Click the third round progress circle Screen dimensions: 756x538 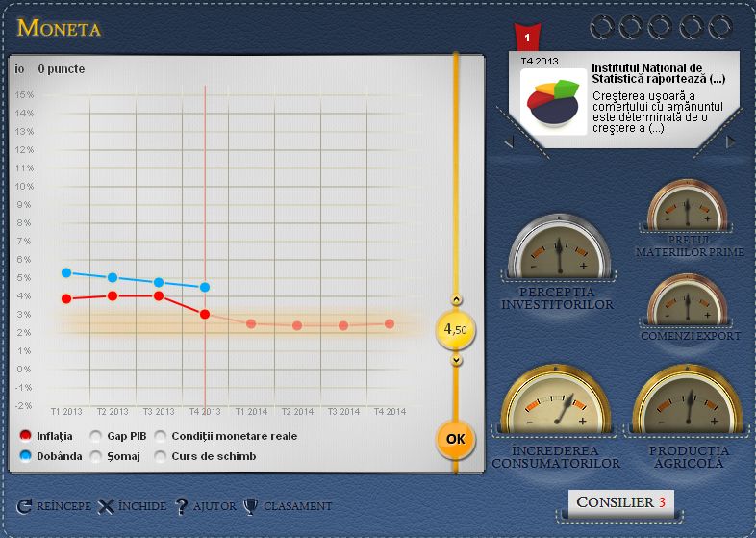point(660,27)
